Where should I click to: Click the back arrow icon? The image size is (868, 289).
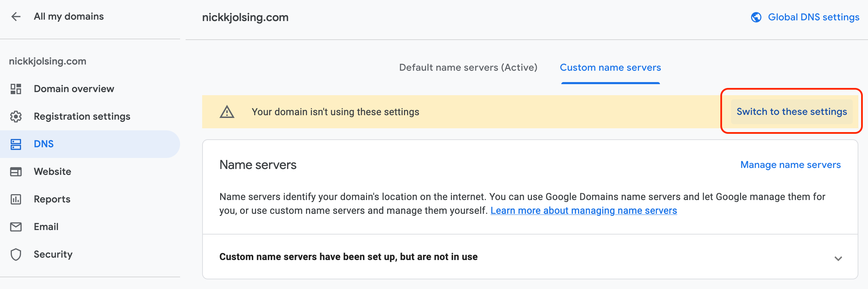coord(16,17)
